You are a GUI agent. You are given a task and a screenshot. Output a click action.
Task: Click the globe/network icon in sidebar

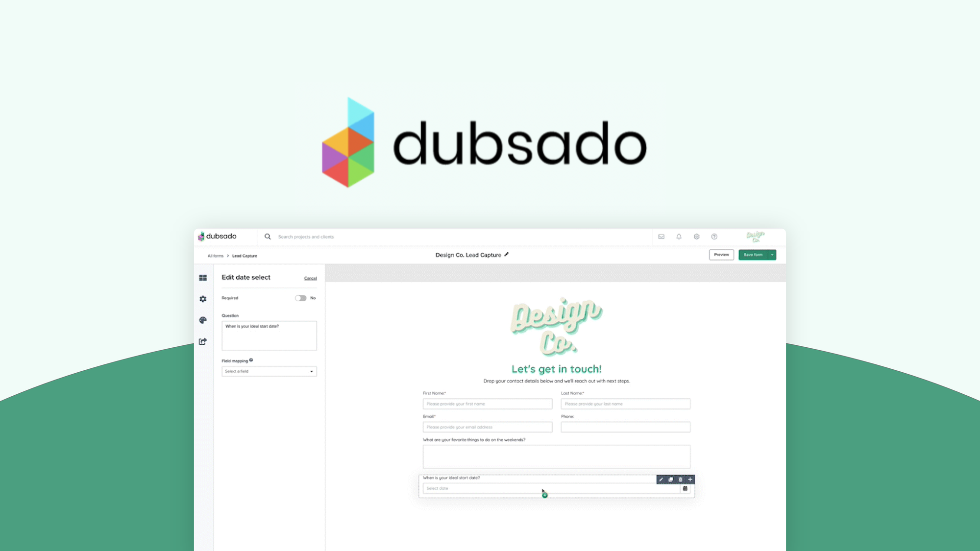tap(202, 319)
